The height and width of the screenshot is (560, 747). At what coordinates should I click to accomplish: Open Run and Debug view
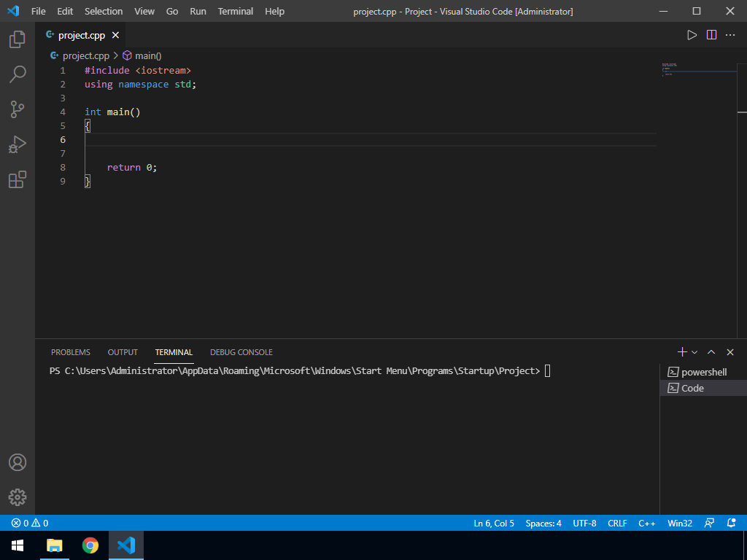[18, 144]
